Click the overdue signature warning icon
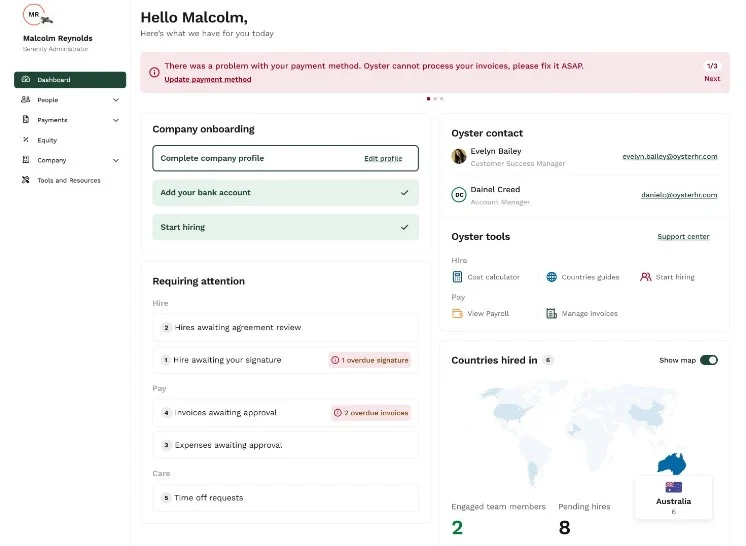 (335, 360)
